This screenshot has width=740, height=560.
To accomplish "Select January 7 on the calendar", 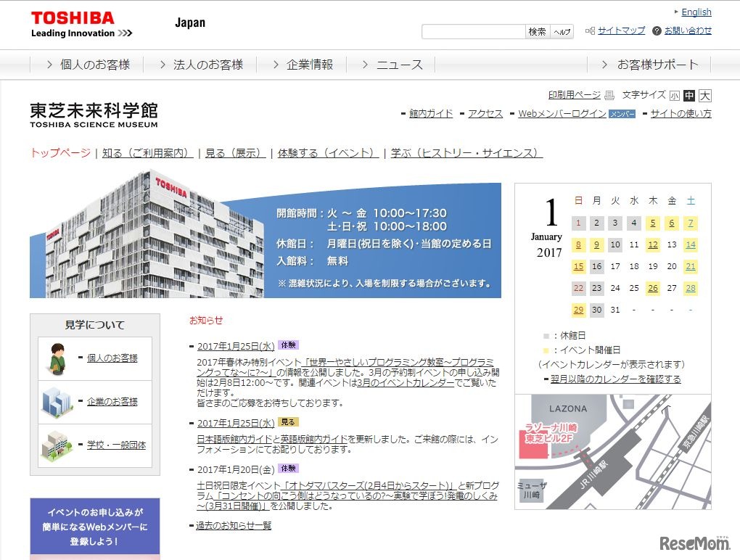I will click(691, 223).
